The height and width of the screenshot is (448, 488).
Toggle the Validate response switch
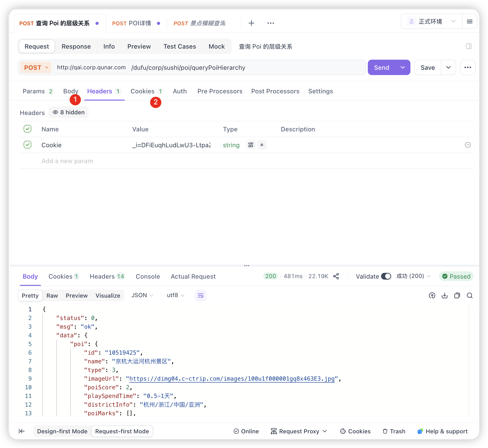click(x=386, y=276)
